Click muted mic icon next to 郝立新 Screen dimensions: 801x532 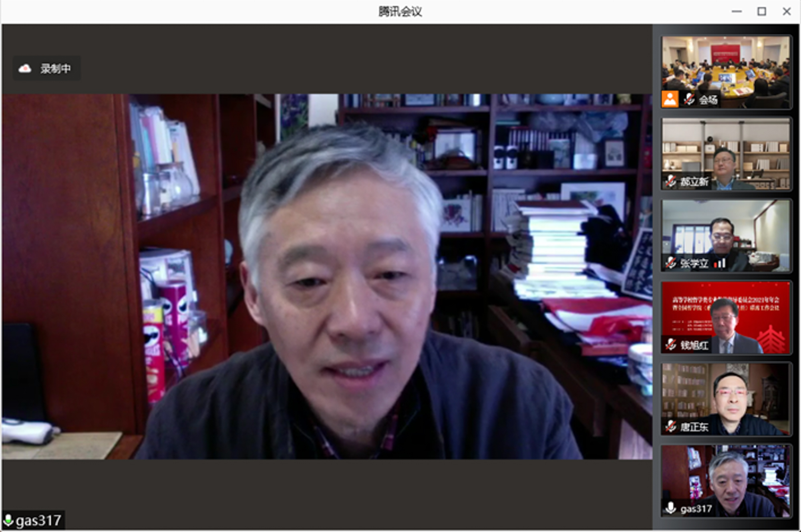pyautogui.click(x=671, y=181)
